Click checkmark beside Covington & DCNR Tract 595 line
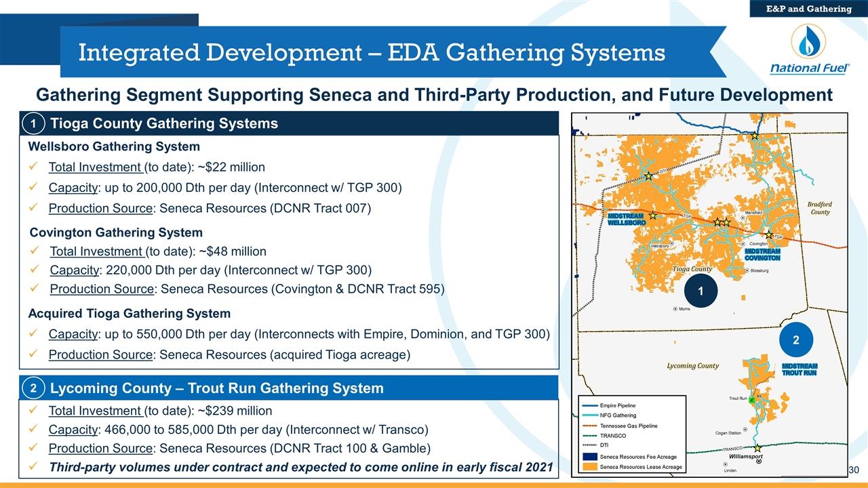 pos(35,289)
